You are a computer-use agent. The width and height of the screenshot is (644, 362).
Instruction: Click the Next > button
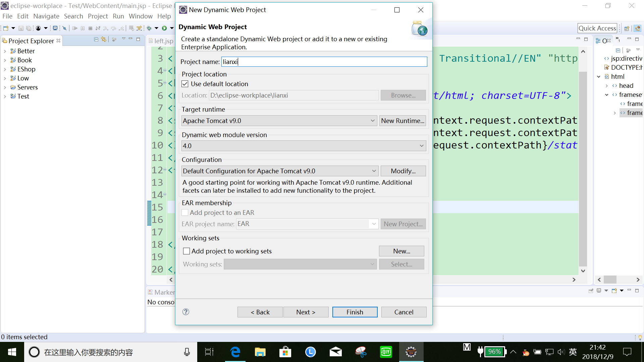click(306, 312)
